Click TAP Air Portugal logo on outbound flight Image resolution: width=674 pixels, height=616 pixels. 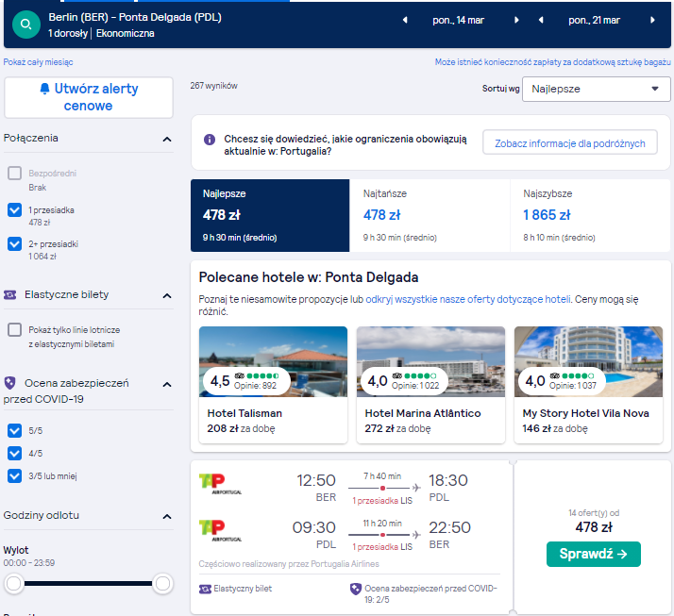[x=220, y=484]
